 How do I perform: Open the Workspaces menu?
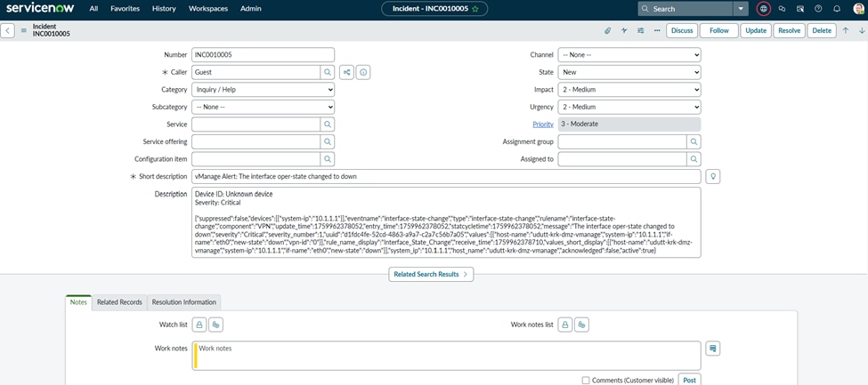click(x=209, y=9)
